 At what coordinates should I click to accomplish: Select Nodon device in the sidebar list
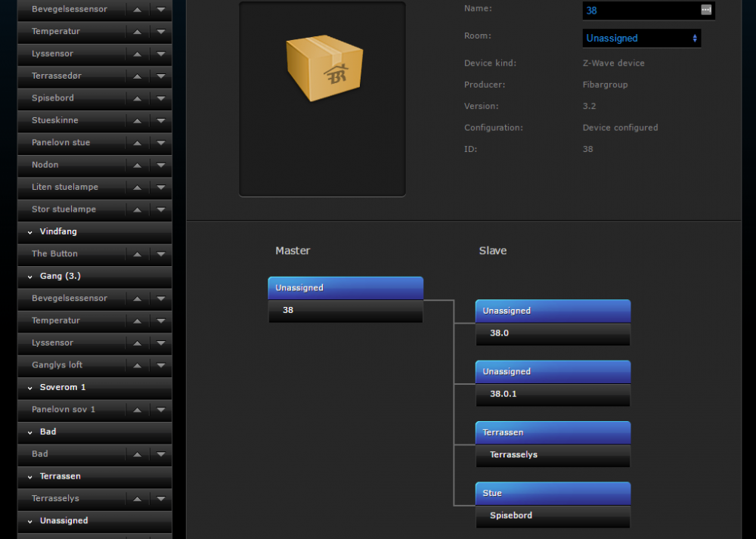(45, 165)
